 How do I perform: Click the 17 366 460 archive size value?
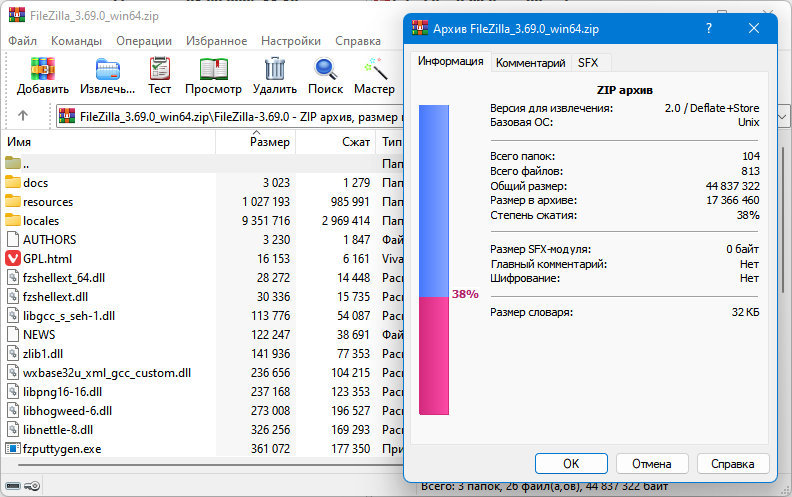732,200
